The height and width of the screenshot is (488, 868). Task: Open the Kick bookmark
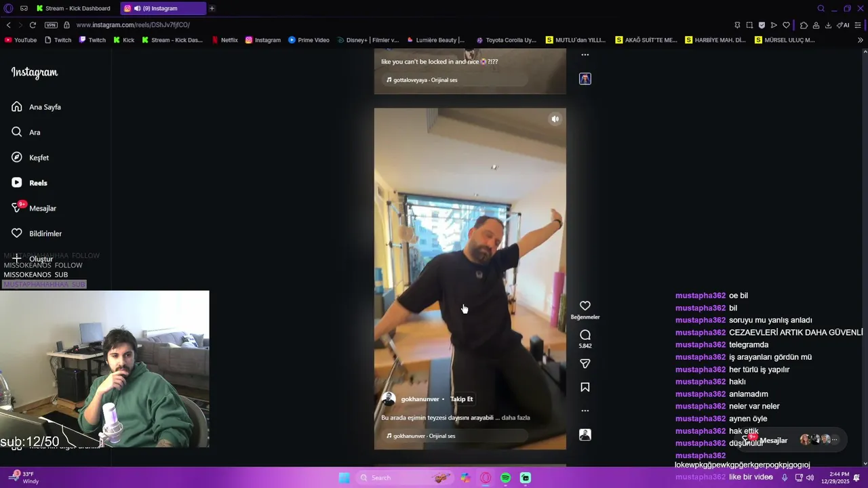tap(123, 40)
